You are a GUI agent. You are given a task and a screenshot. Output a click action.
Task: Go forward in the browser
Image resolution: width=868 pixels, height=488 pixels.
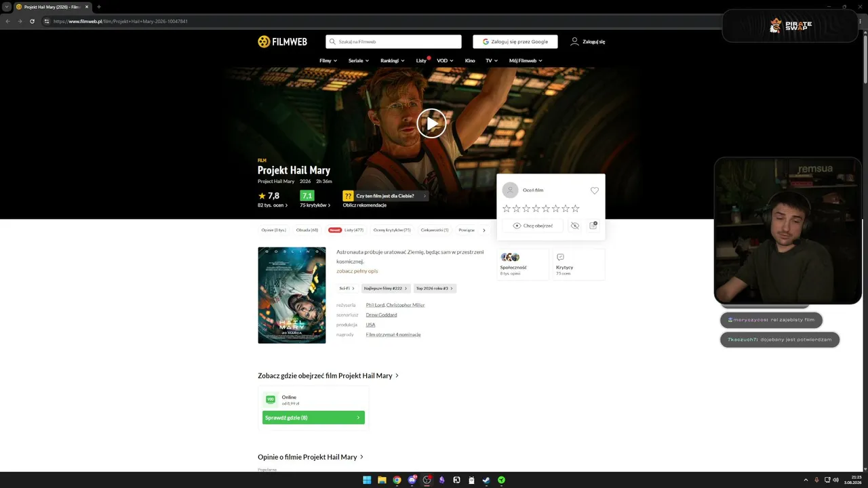(20, 22)
